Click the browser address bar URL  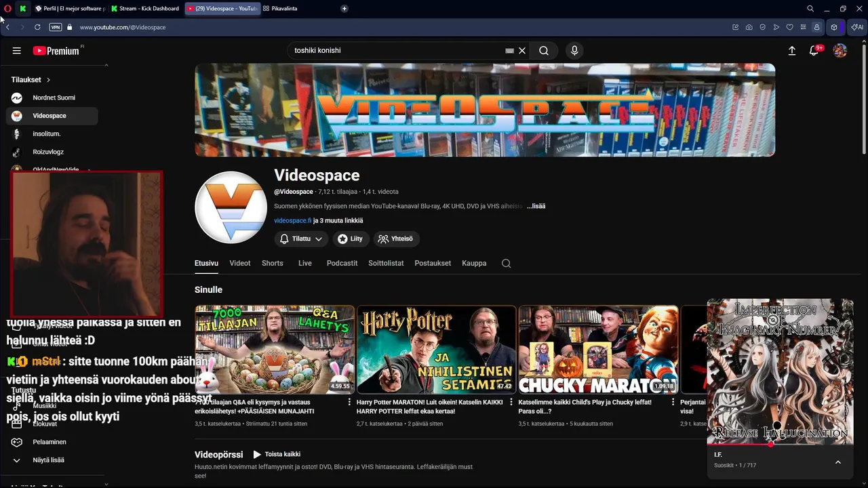coord(122,27)
